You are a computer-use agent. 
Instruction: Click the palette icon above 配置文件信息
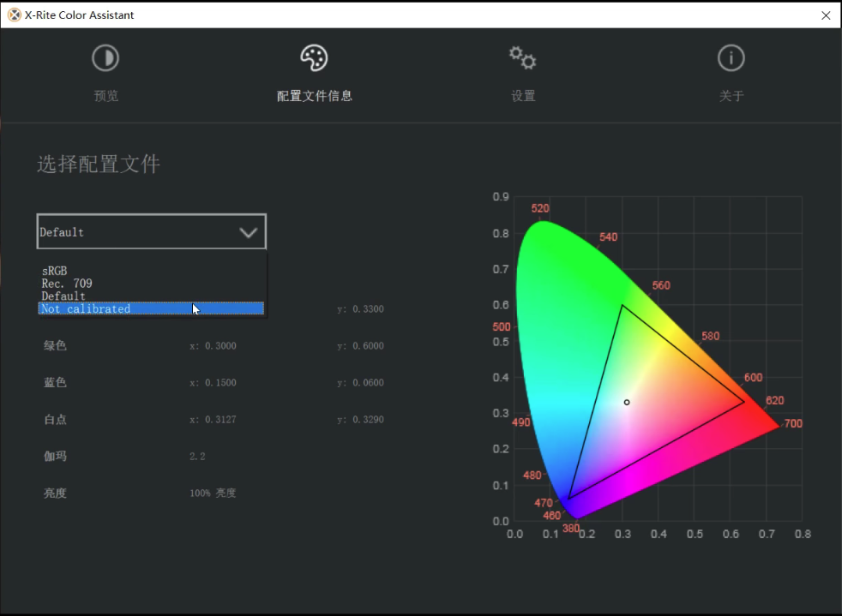pos(314,57)
